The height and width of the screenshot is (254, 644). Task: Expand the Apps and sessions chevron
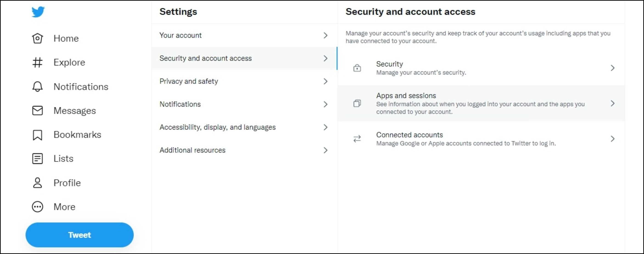coord(613,103)
